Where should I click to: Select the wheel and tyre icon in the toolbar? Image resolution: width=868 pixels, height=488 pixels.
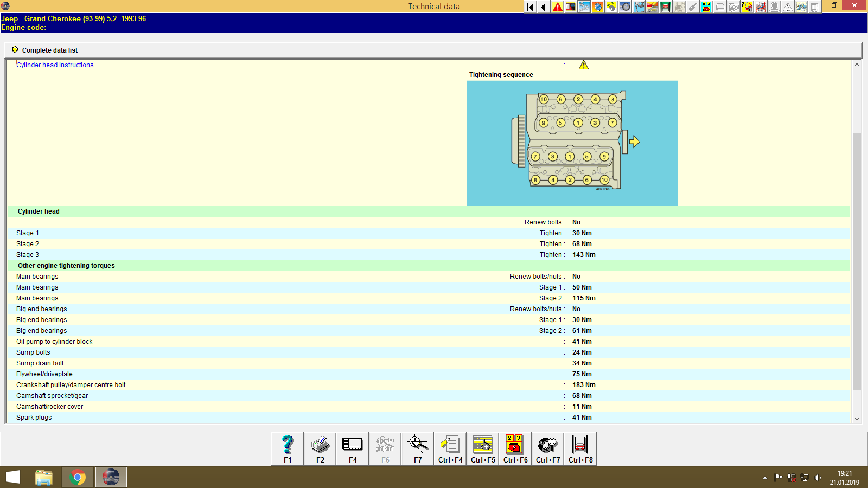tap(624, 7)
